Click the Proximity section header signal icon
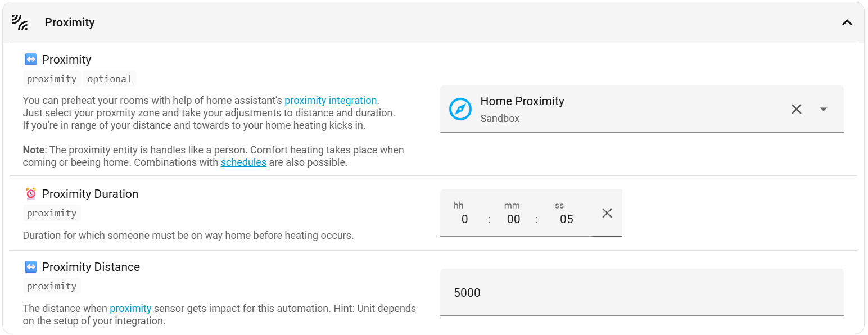Screen dimensions: 868x335 tap(20, 22)
